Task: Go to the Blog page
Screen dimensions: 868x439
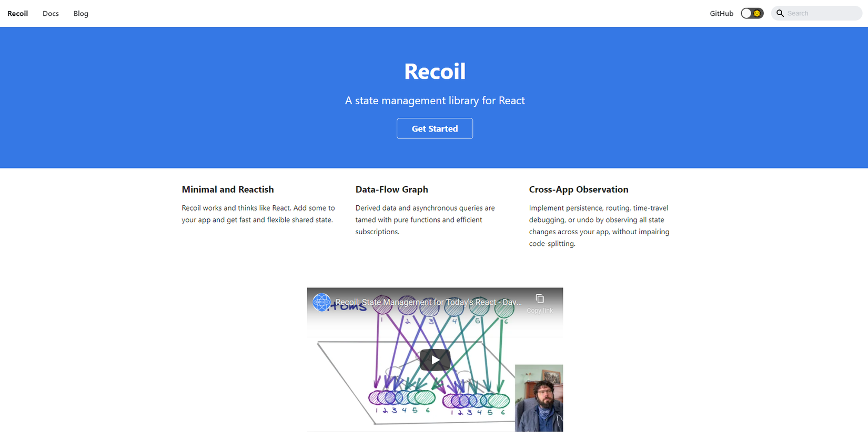Action: [81, 14]
